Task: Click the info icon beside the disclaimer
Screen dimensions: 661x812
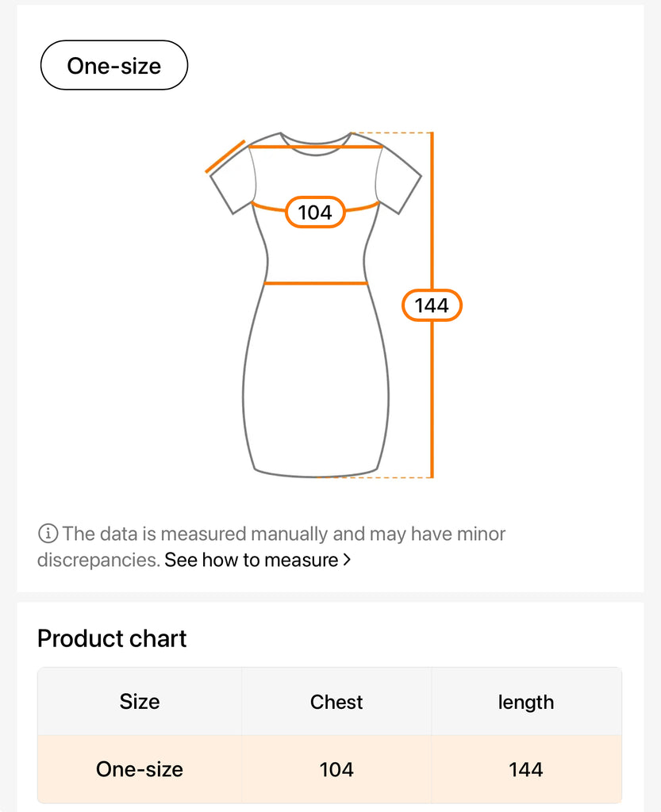Action: (48, 534)
